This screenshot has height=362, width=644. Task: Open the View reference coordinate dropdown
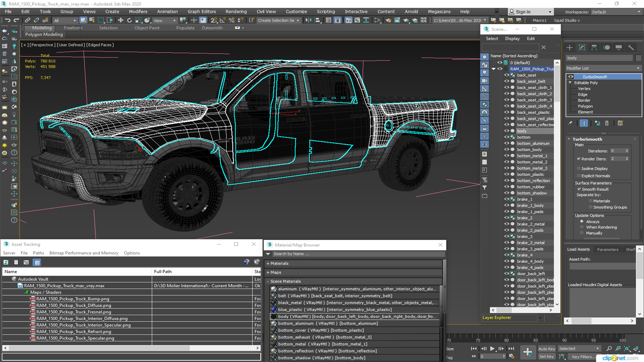[165, 20]
